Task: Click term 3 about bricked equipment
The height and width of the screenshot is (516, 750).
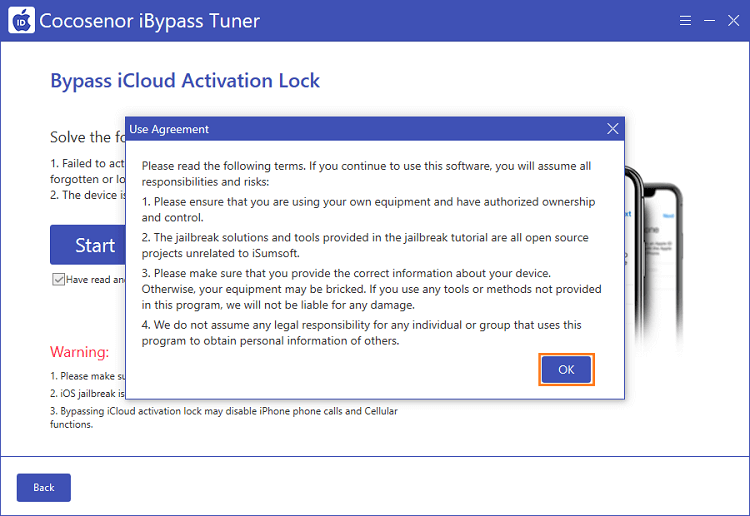Action: 371,289
